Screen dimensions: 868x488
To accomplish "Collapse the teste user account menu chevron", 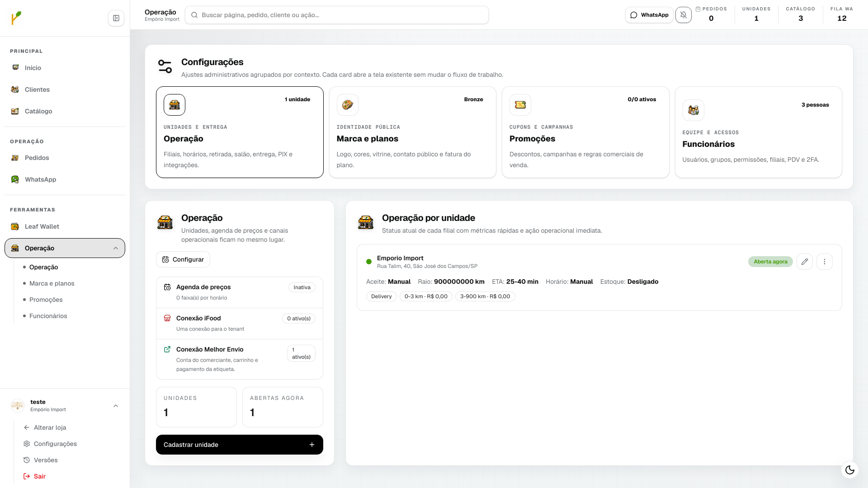I will 116,406.
